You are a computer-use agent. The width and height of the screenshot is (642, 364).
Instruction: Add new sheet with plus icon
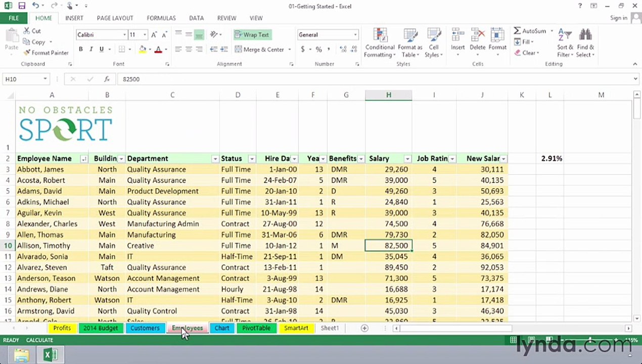(x=364, y=328)
